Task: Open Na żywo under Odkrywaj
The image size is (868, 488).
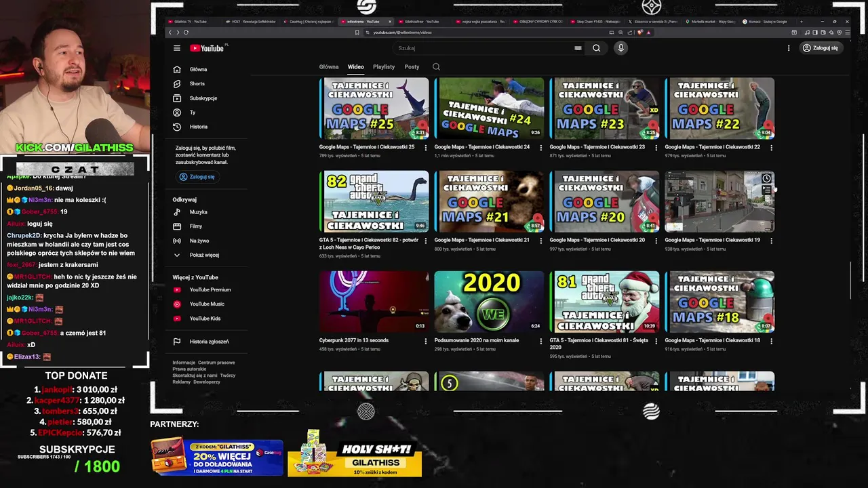Action: [x=199, y=241]
